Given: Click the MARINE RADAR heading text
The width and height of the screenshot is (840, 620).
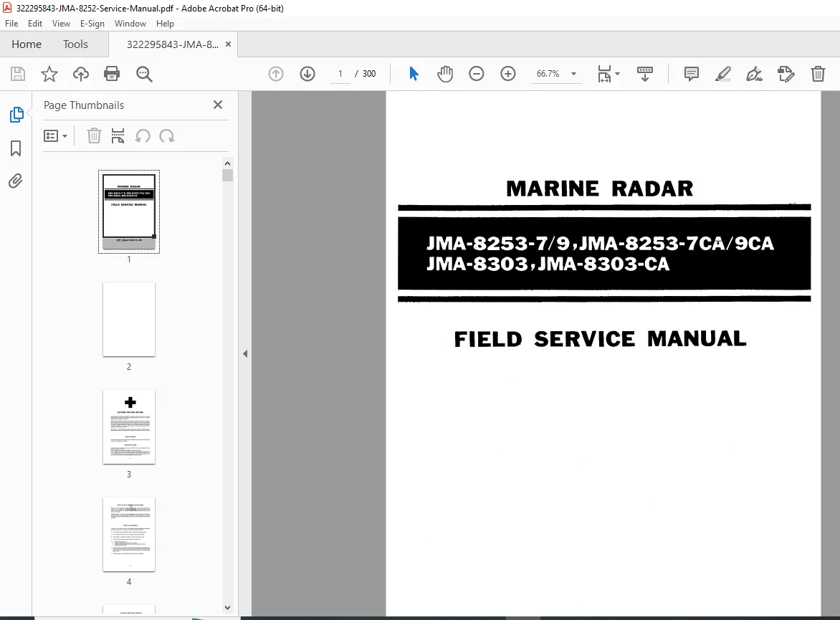Looking at the screenshot, I should click(x=599, y=189).
